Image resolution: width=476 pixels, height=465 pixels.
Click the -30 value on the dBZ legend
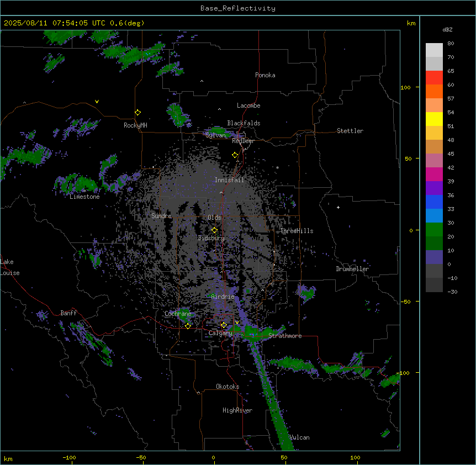pos(452,292)
